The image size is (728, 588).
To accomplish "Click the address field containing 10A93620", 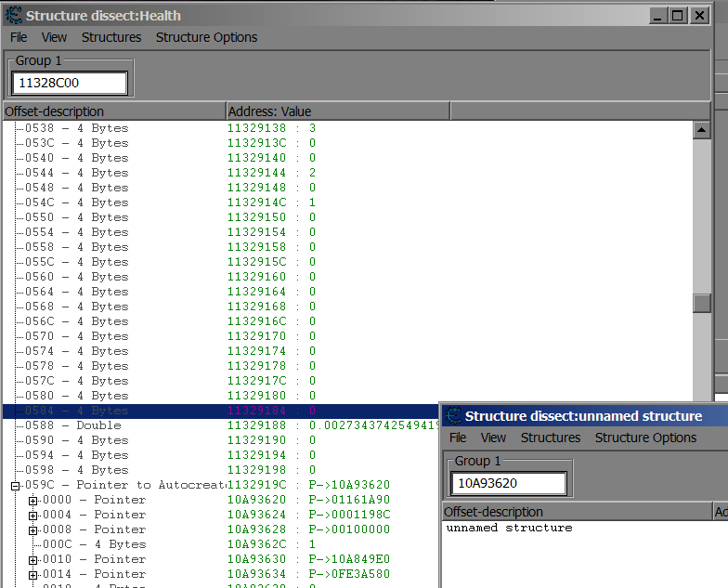I will [508, 483].
